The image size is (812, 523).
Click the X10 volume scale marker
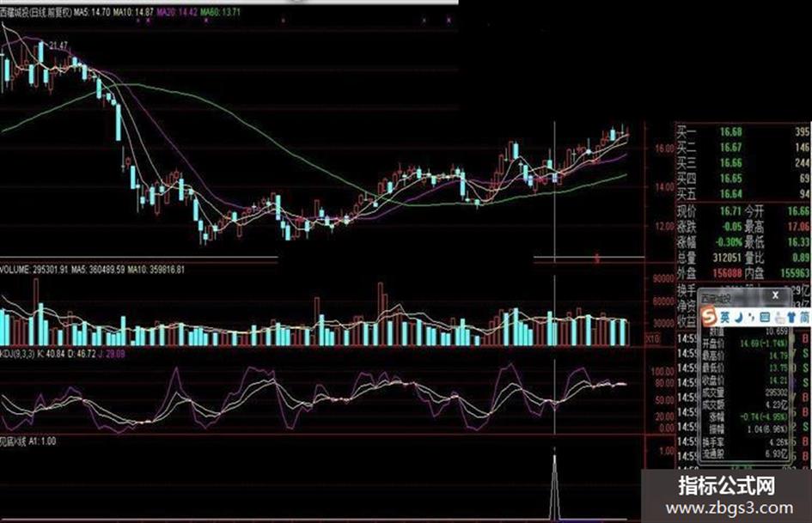point(652,338)
